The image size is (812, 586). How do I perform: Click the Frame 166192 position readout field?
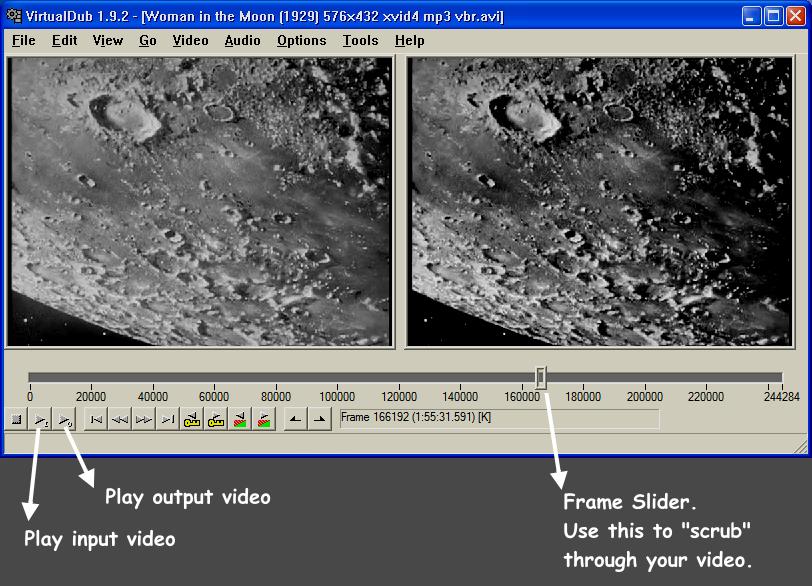point(499,418)
